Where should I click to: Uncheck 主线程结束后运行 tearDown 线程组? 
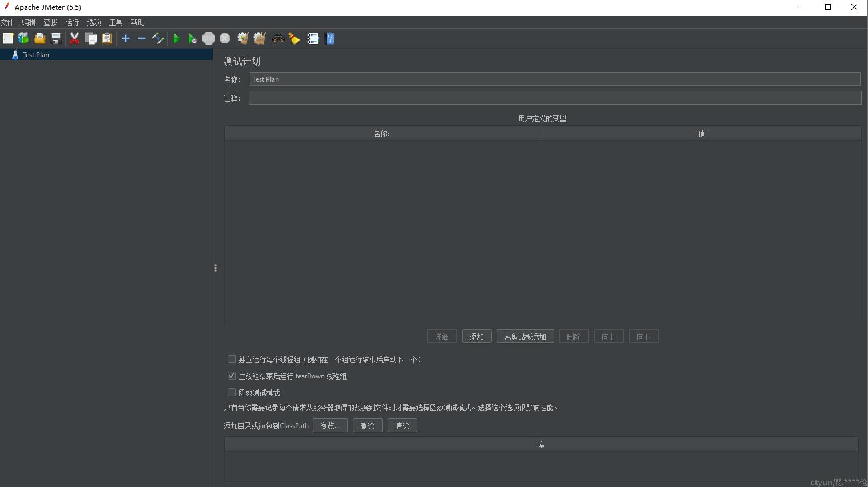(232, 376)
